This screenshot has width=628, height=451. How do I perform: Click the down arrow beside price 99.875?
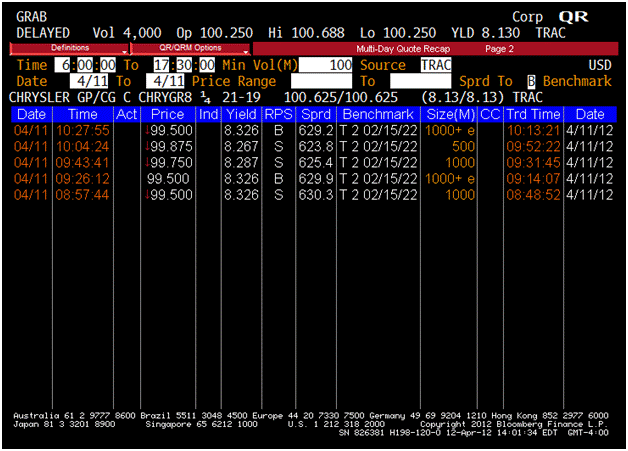(147, 147)
